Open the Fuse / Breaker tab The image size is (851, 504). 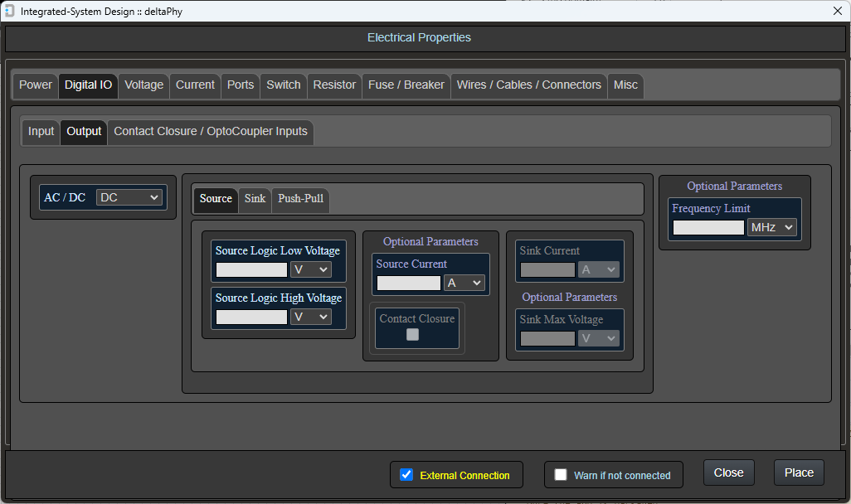[x=406, y=85]
